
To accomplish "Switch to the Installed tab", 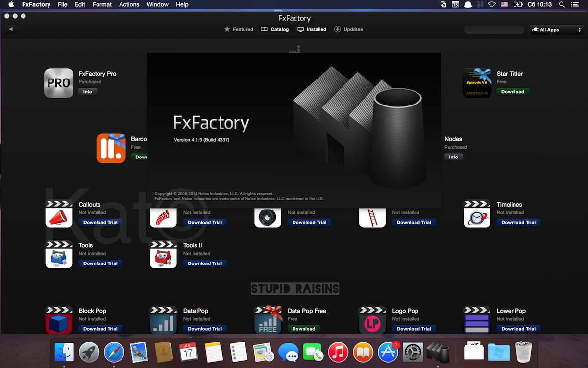I will point(312,29).
